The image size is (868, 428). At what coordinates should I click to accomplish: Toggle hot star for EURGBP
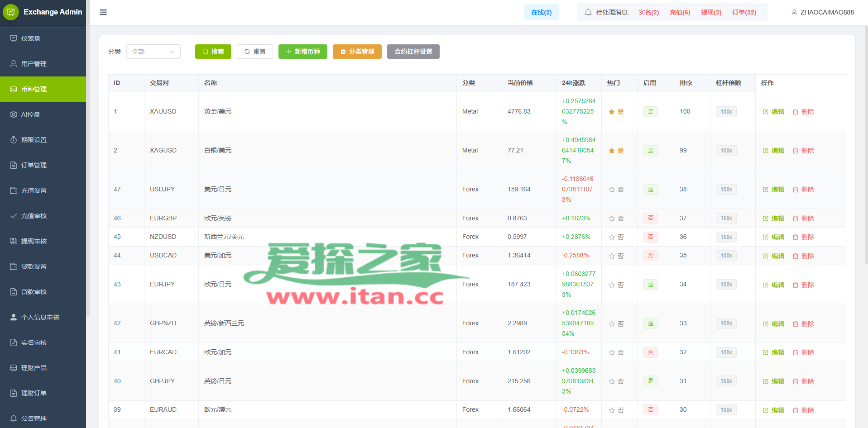tap(612, 219)
